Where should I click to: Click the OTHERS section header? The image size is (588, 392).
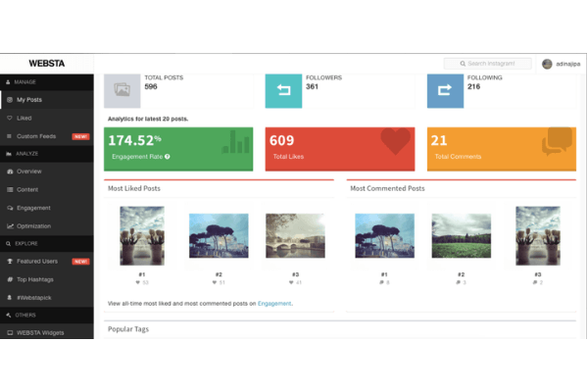(47, 316)
